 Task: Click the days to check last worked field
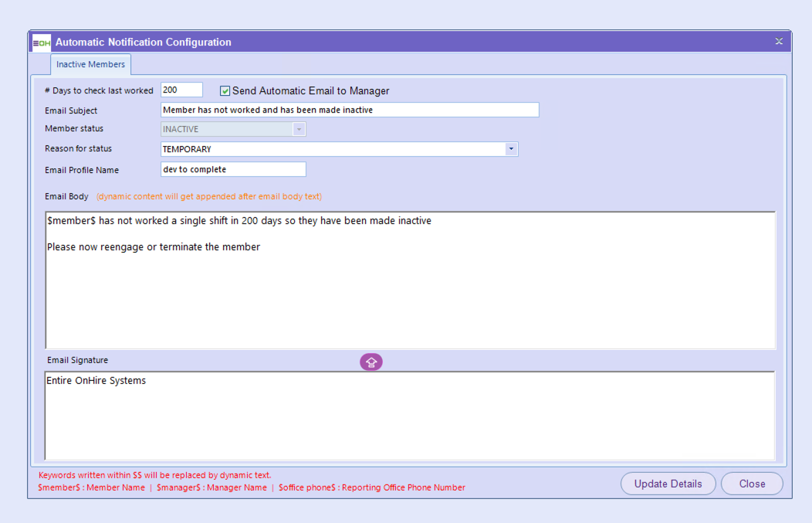point(181,90)
